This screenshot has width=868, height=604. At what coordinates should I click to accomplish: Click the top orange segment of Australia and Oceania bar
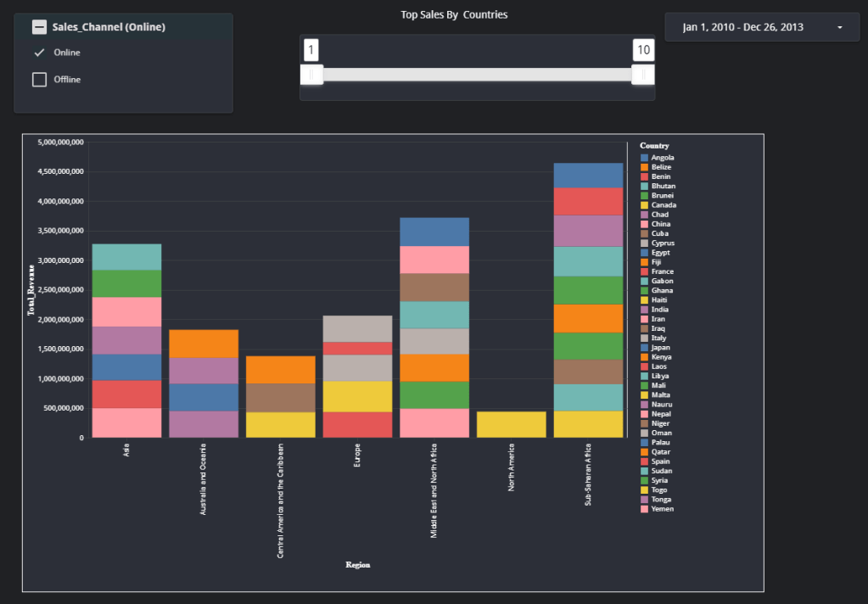click(204, 344)
